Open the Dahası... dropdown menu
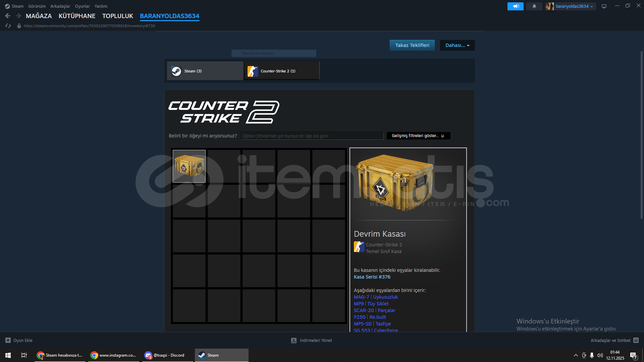Viewport: 644px width, 362px height. [457, 45]
